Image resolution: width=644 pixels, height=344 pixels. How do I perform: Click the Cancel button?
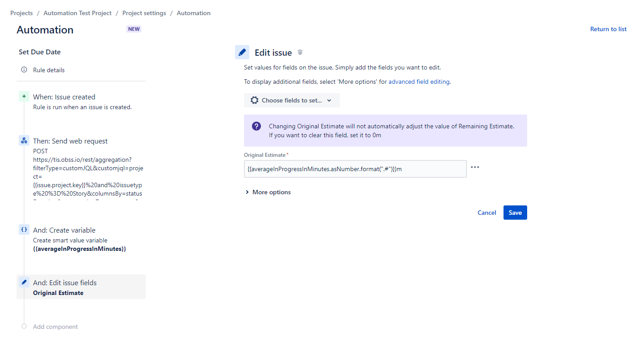click(487, 213)
